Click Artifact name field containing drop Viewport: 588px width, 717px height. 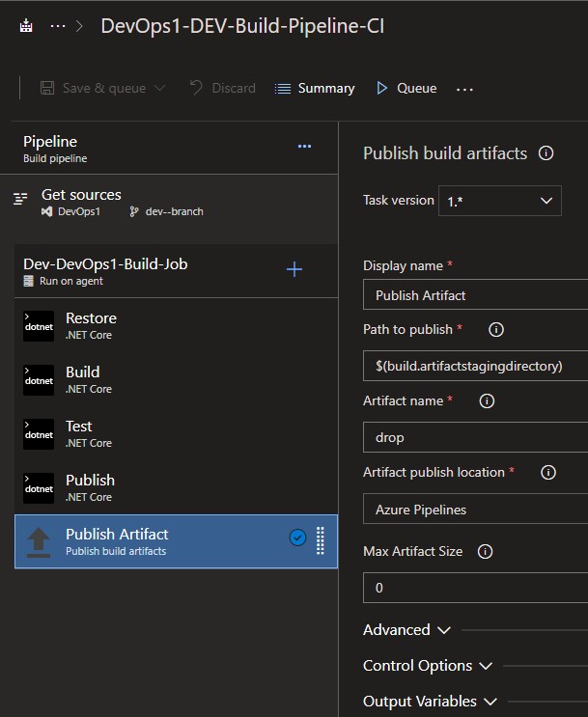[475, 437]
